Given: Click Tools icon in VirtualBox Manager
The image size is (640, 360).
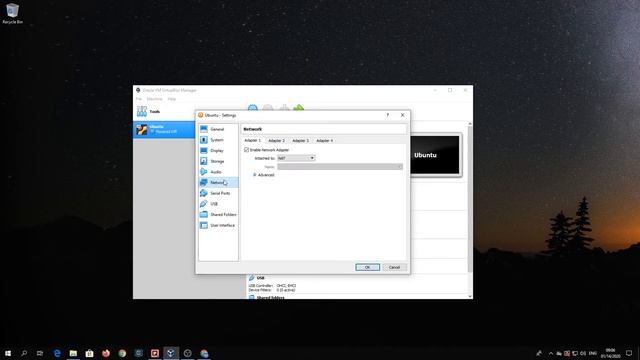Looking at the screenshot, I should point(142,111).
